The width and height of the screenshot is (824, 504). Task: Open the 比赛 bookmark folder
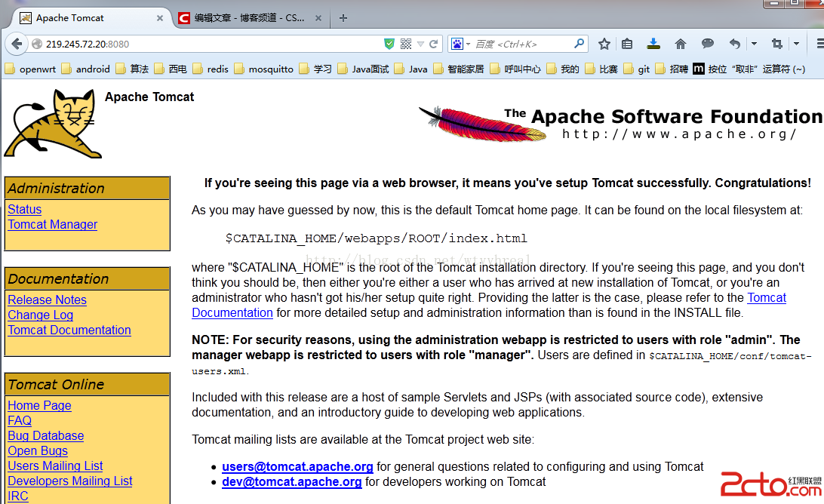tap(601, 69)
